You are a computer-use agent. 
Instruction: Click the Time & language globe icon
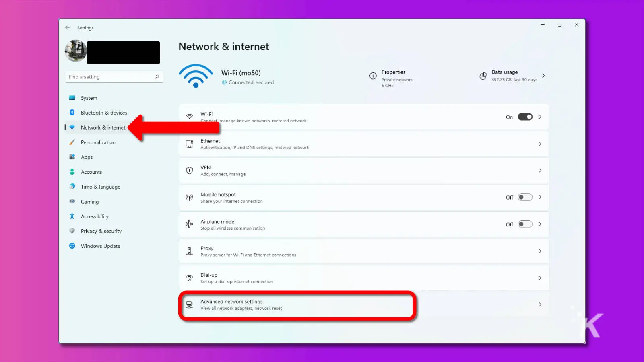pyautogui.click(x=72, y=187)
